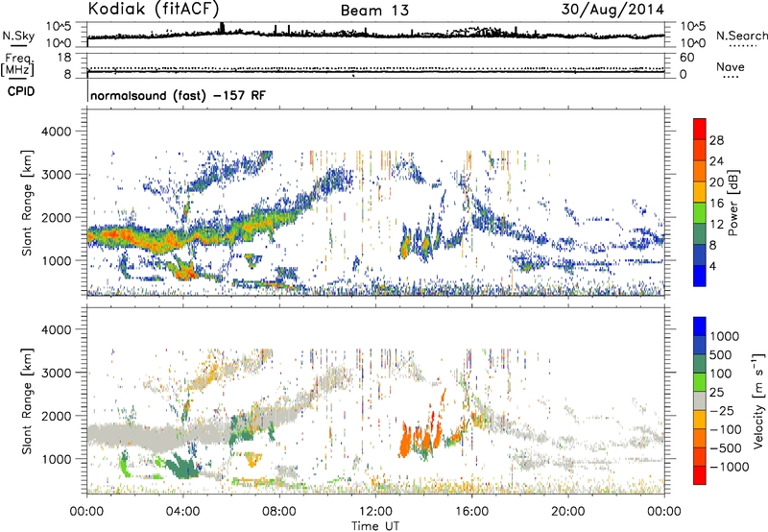Screen dimensions: 768x532
Task: Click '2000' tick on power panel
Action: click(56, 217)
